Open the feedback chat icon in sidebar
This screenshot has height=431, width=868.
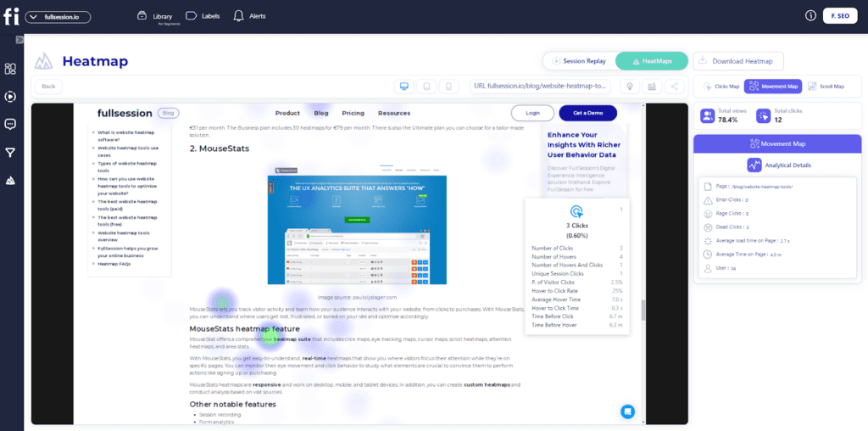[x=11, y=124]
